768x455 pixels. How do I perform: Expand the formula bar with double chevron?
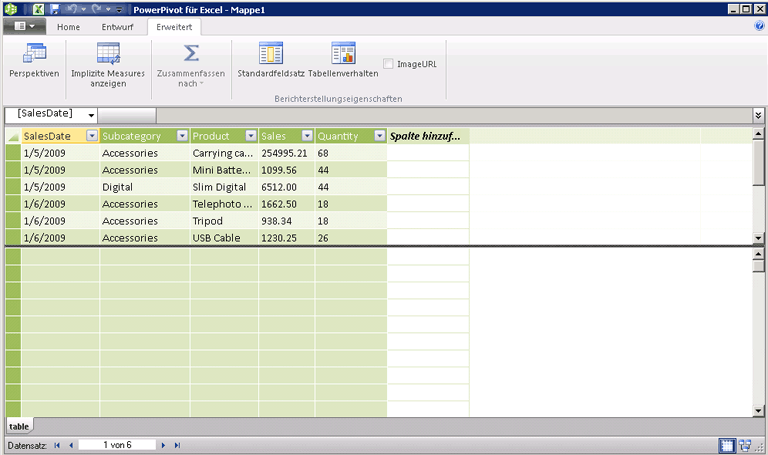point(758,115)
